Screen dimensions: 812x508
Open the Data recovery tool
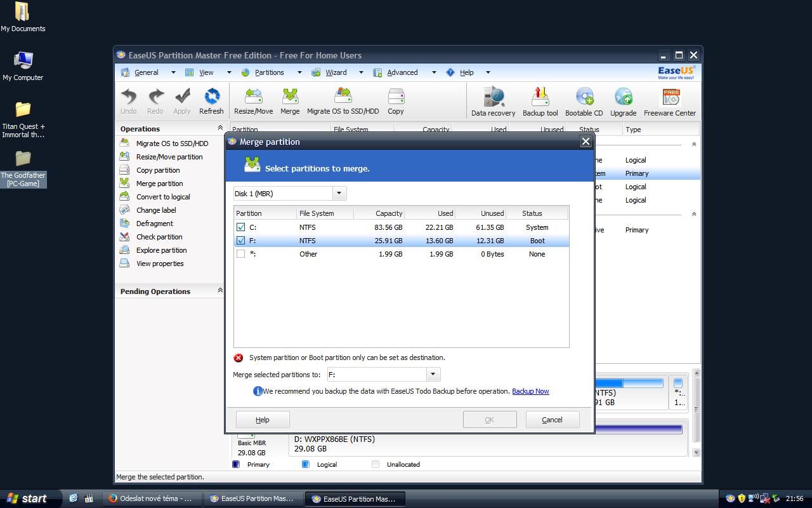493,102
